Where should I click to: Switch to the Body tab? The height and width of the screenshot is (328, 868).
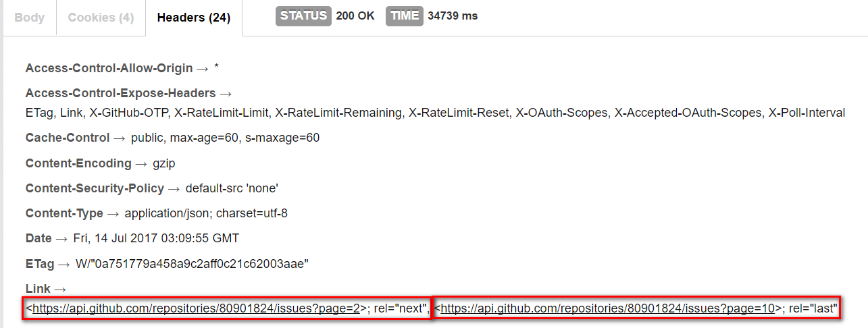30,18
